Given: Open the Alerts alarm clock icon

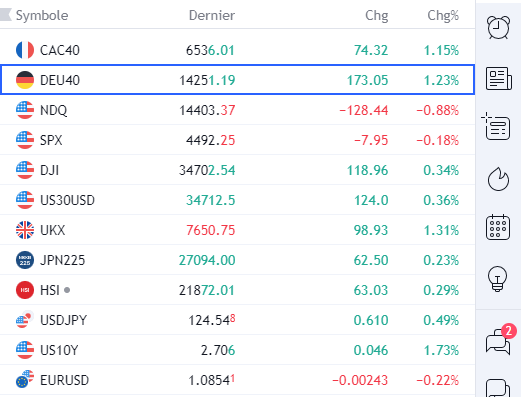Looking at the screenshot, I should (x=498, y=27).
